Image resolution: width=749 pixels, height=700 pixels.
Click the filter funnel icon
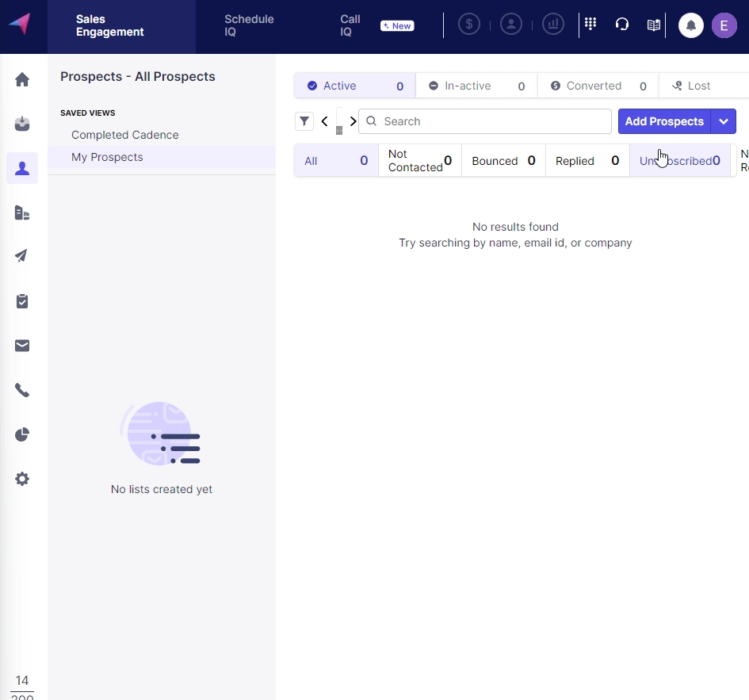click(x=304, y=121)
